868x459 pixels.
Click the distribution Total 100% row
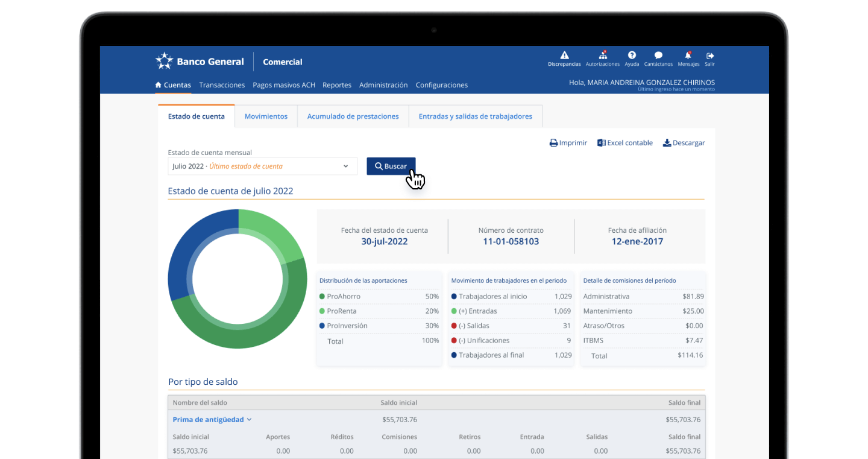(x=379, y=341)
